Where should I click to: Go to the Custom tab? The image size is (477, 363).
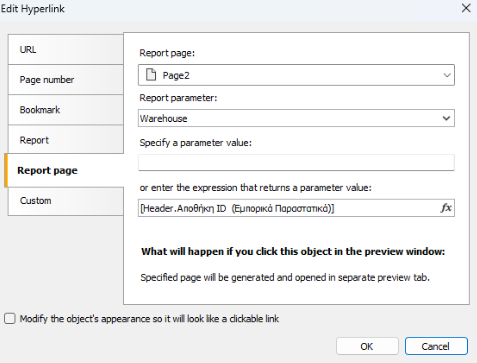(66, 201)
